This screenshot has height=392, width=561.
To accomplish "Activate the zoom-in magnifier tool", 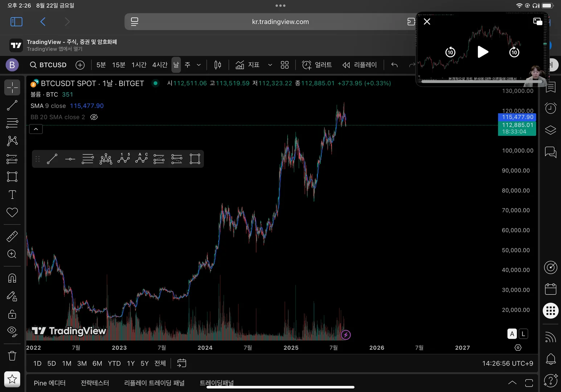I will (x=12, y=254).
